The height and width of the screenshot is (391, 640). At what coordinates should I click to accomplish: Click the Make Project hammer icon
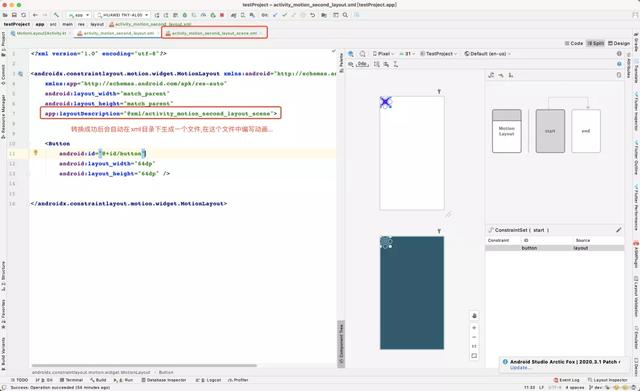[x=56, y=15]
